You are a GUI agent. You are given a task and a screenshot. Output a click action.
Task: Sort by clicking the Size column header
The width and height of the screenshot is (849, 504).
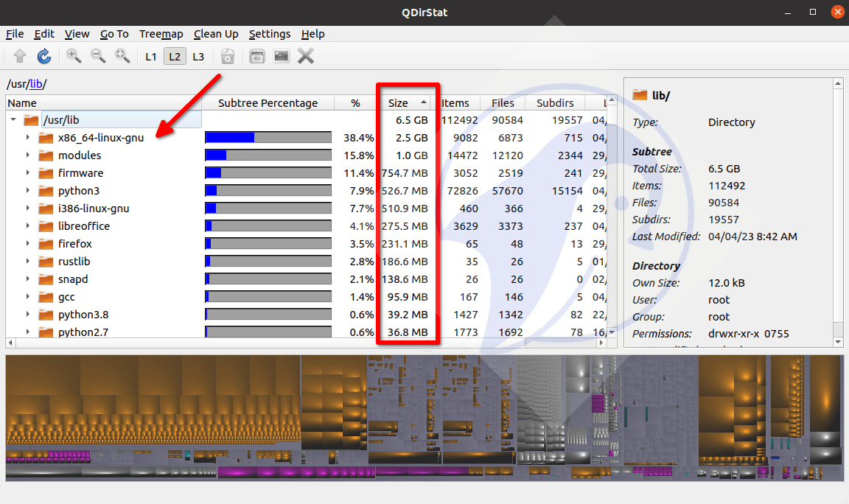click(x=397, y=102)
